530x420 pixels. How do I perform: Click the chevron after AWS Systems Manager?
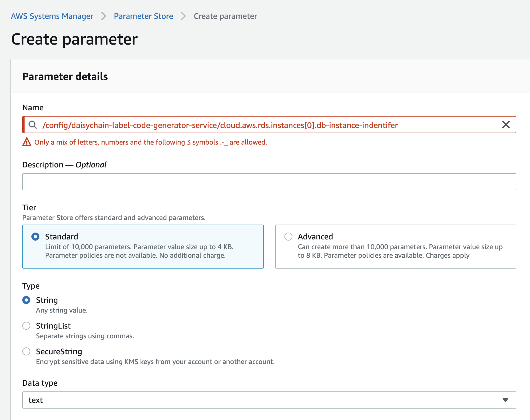[x=104, y=16]
